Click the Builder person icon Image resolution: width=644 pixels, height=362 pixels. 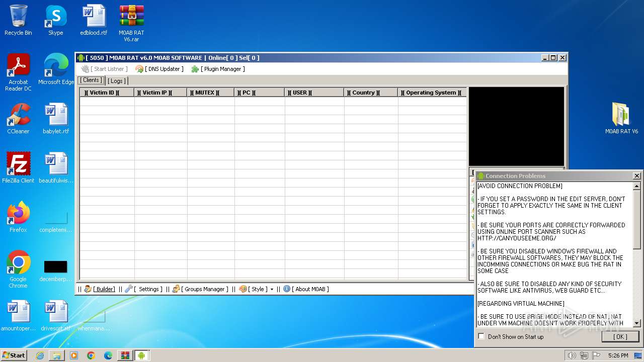point(88,289)
